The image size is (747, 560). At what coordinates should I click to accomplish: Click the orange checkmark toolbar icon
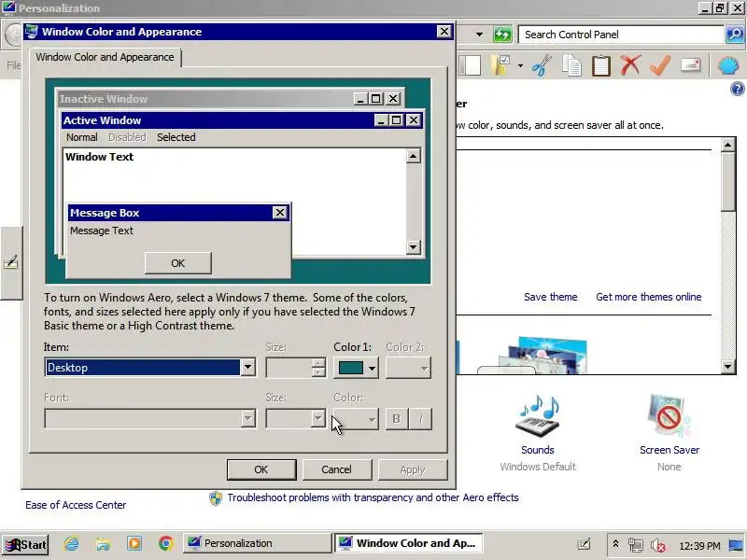pos(660,64)
